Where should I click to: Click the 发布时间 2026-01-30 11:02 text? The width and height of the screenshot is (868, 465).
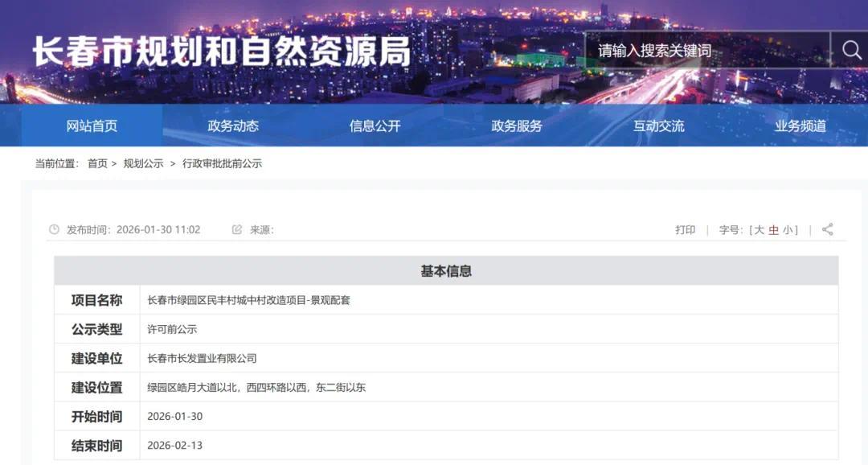tap(133, 229)
